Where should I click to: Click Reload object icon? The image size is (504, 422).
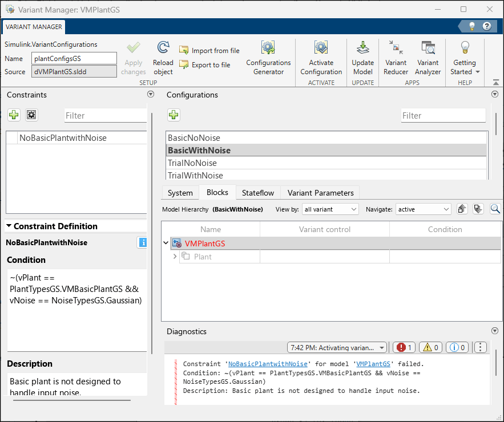[x=163, y=47]
